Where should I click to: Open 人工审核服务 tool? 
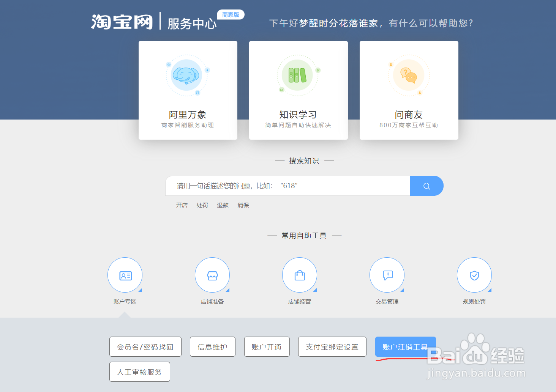(140, 372)
